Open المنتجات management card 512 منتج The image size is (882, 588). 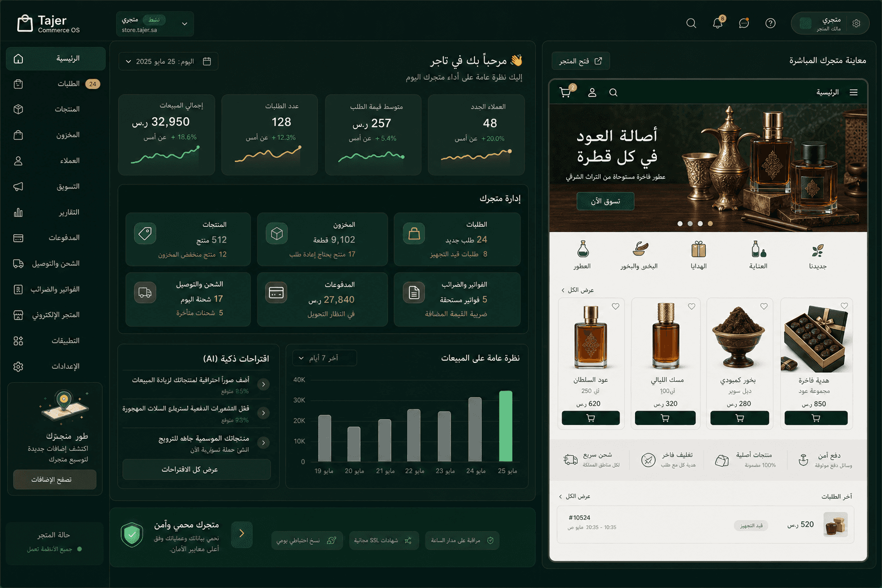coord(188,239)
